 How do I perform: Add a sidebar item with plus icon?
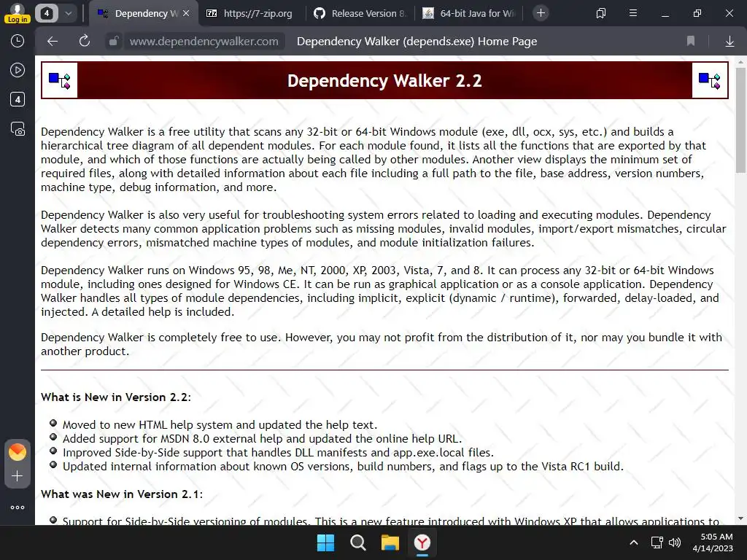click(18, 476)
